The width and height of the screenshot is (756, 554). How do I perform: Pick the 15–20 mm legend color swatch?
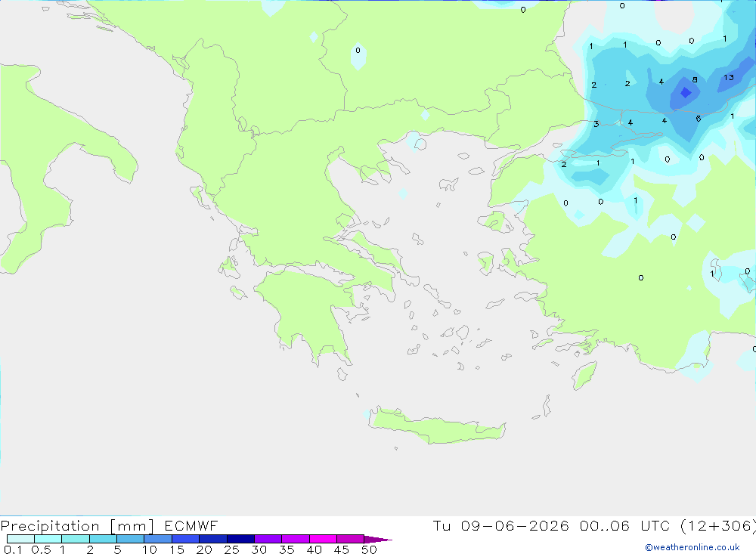click(186, 539)
